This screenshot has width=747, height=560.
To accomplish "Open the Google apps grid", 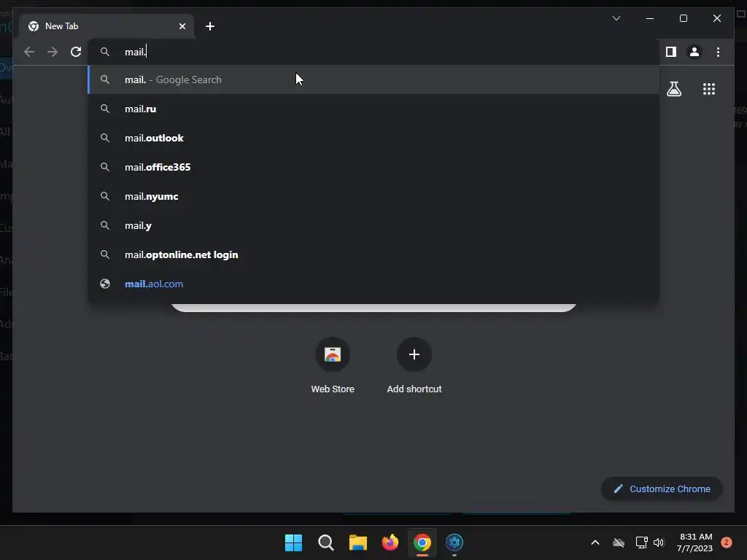I will click(x=709, y=89).
